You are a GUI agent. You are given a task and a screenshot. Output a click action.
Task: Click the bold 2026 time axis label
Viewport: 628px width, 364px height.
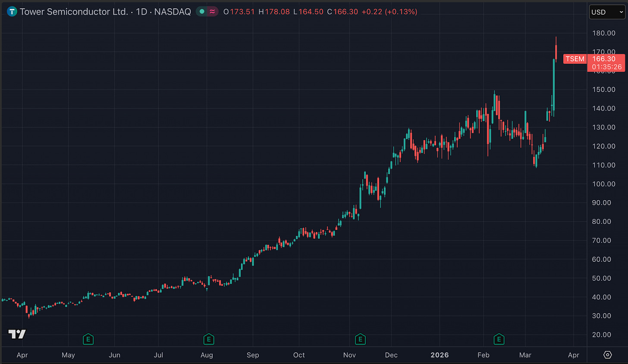click(440, 355)
